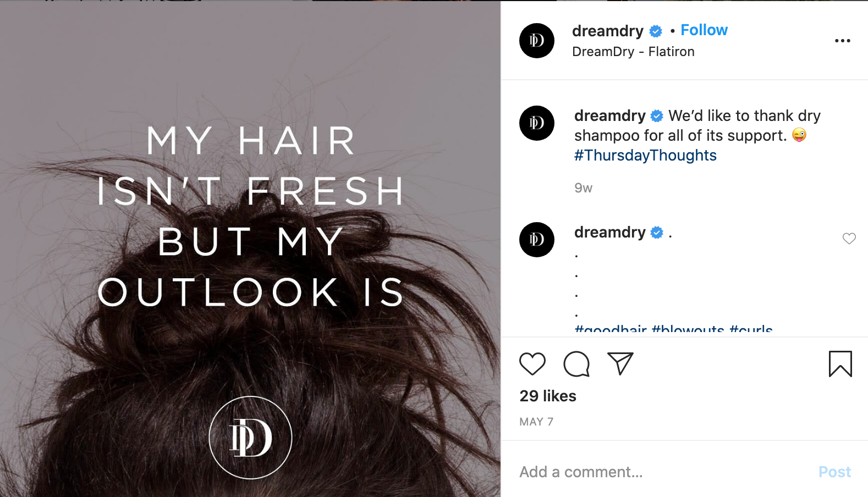Select the messy hair bun photo
868x497 pixels.
pyautogui.click(x=250, y=249)
